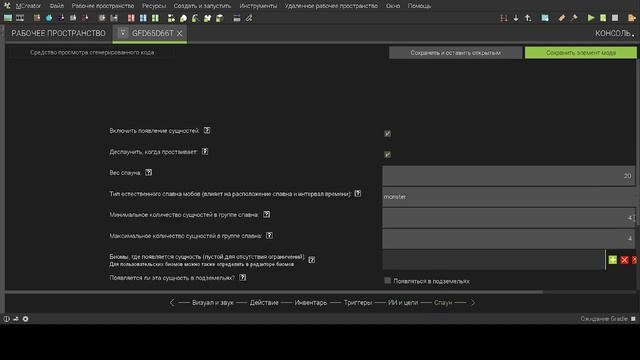Toggle Включить появление сущностей checkbox
This screenshot has width=640, height=360.
point(387,133)
